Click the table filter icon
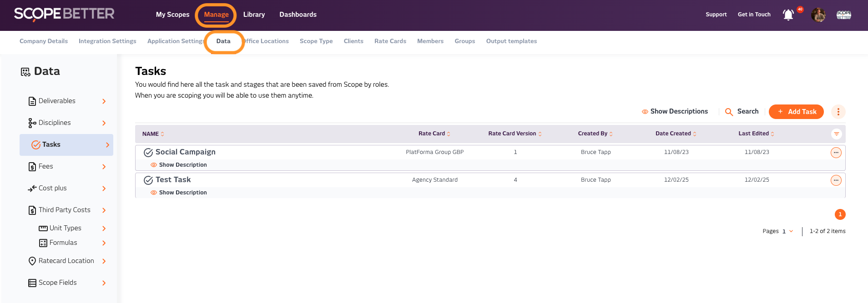 tap(836, 134)
